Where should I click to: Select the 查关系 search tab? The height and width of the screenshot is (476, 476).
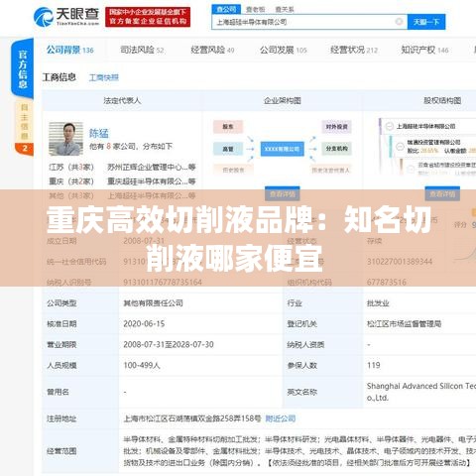pyautogui.click(x=285, y=9)
